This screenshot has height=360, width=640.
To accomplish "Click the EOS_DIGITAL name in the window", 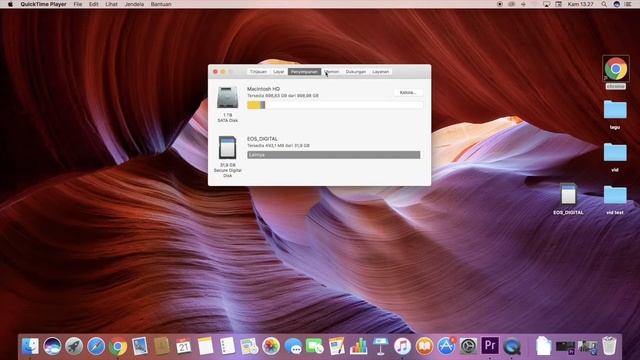I will pyautogui.click(x=262, y=139).
